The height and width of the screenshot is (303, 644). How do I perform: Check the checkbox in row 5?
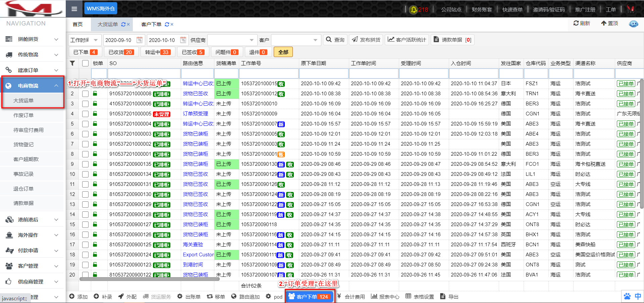pyautogui.click(x=86, y=124)
